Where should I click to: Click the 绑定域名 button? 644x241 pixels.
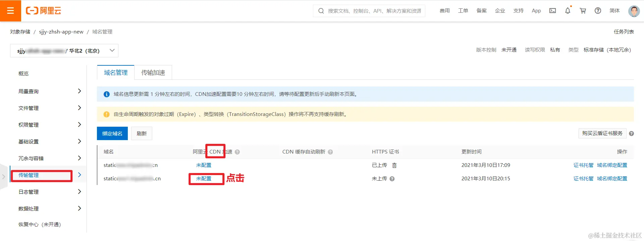[112, 133]
